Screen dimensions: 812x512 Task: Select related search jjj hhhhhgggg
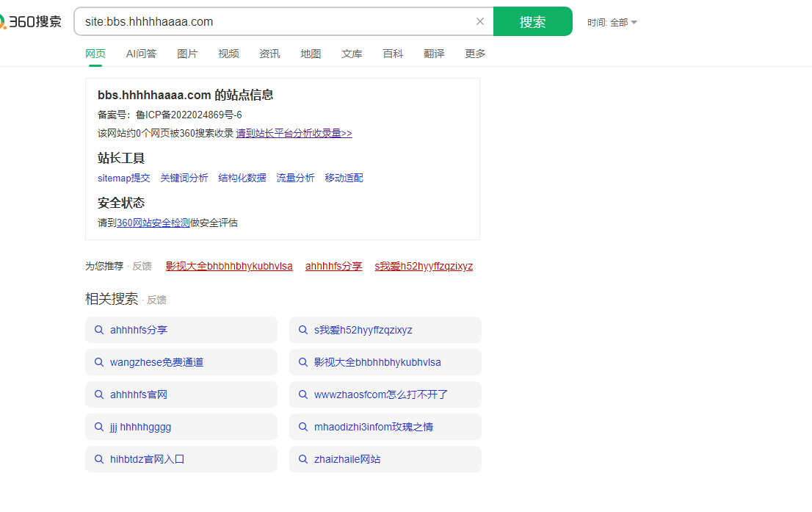pyautogui.click(x=181, y=427)
